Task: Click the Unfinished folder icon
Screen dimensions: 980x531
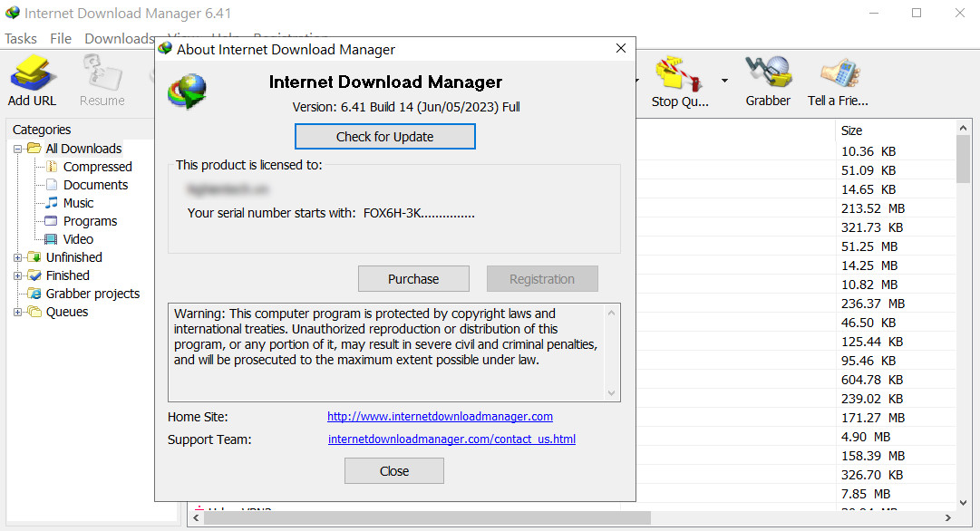Action: [x=34, y=257]
